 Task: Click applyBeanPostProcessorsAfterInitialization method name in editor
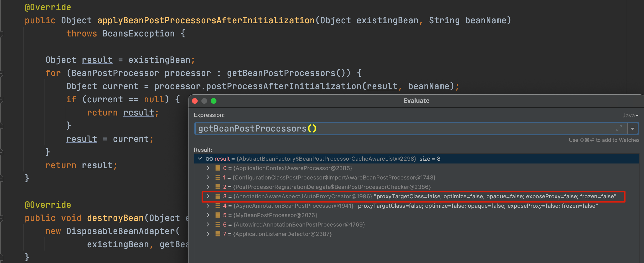[x=206, y=20]
